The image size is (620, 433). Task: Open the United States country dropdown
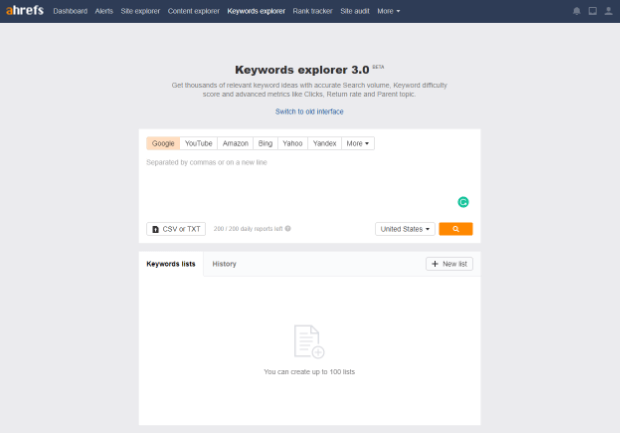(405, 229)
